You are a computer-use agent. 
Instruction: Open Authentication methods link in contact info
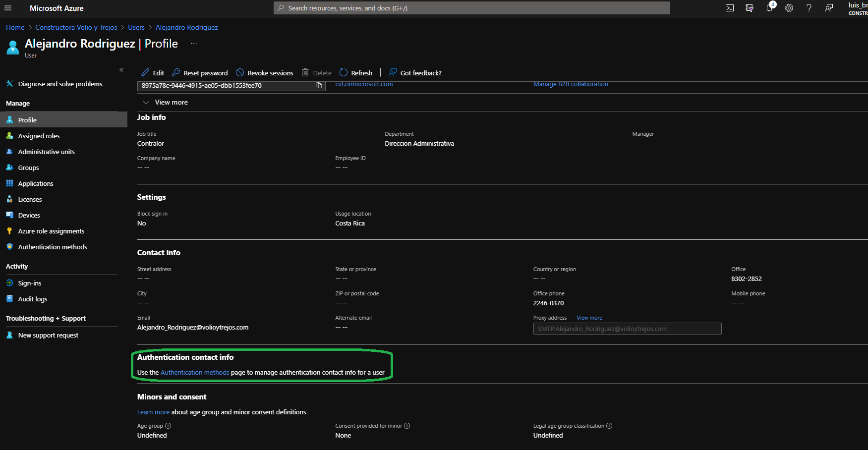tap(195, 372)
